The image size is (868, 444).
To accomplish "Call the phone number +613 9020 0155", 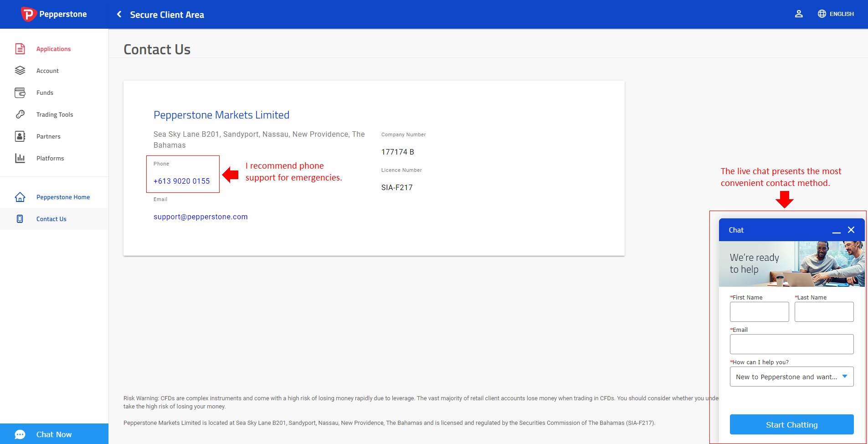I will click(182, 181).
